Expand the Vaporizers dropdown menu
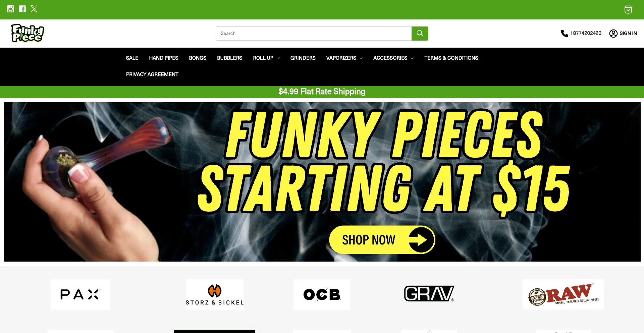Screen dimensions: 644x333 click(x=344, y=58)
